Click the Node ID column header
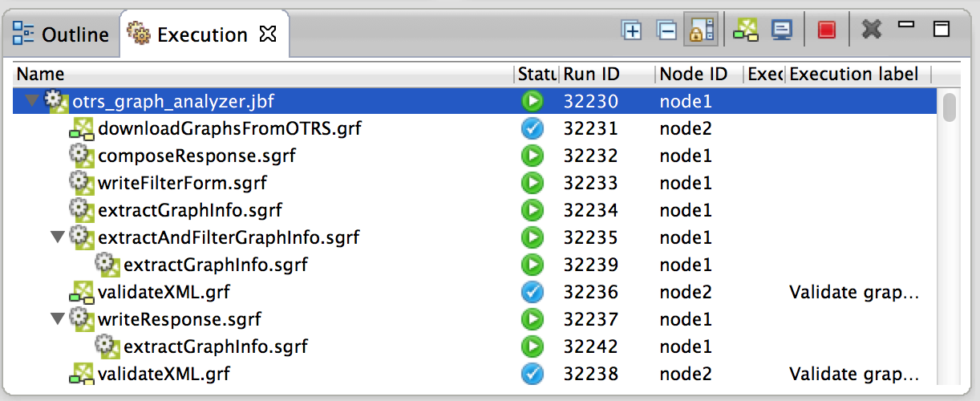980x401 pixels. click(699, 75)
